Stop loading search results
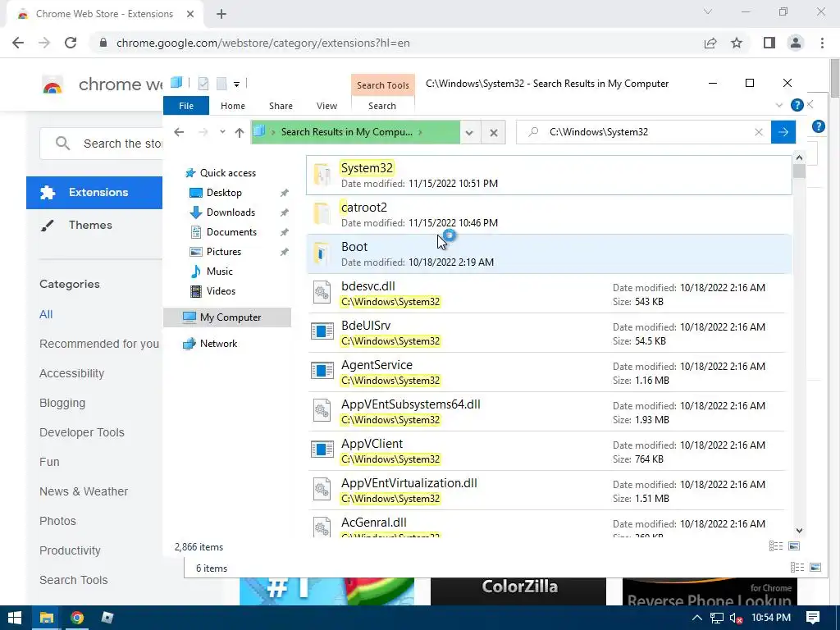The image size is (840, 630). click(x=493, y=132)
